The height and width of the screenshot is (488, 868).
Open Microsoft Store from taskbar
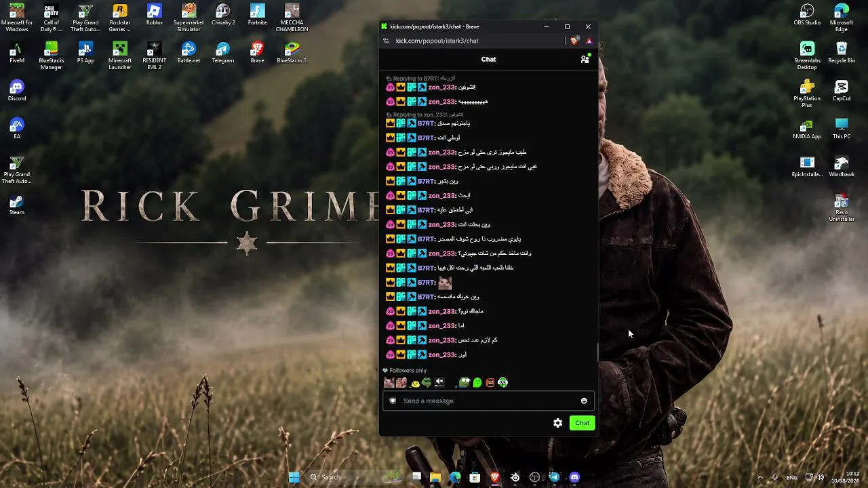coord(475,477)
